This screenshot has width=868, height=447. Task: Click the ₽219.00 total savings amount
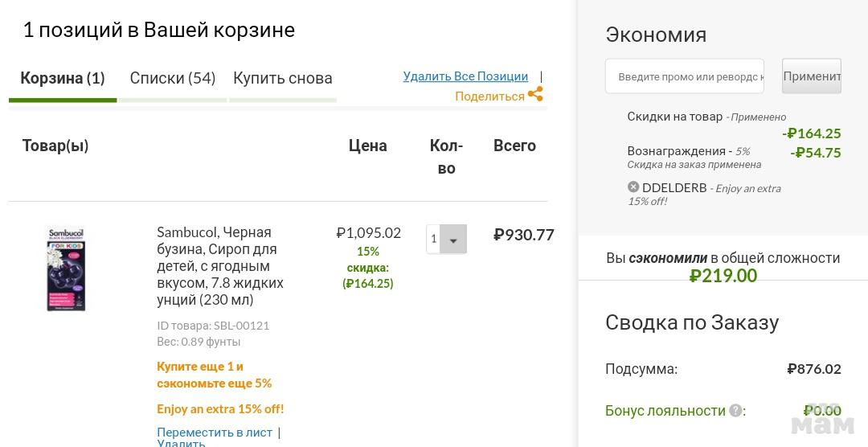click(723, 276)
